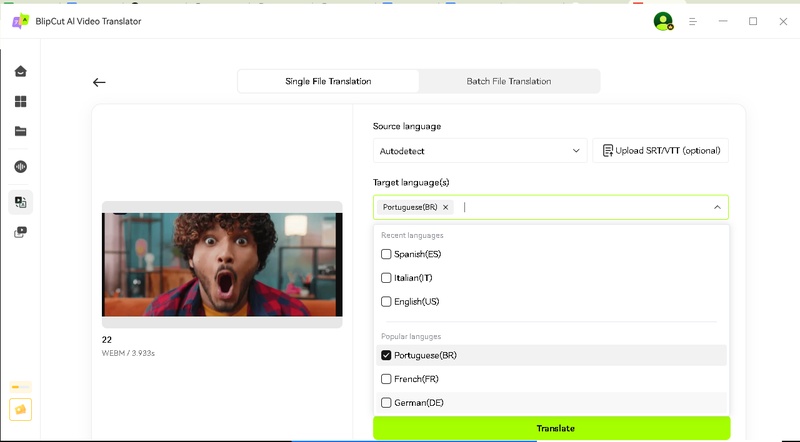Open the hamburger menu in title bar
800x442 pixels.
pos(692,21)
